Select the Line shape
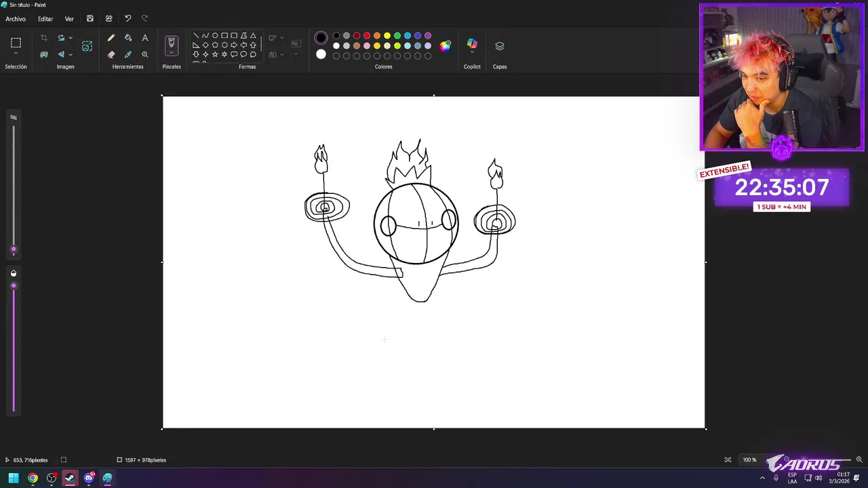The image size is (868, 488). [x=196, y=35]
